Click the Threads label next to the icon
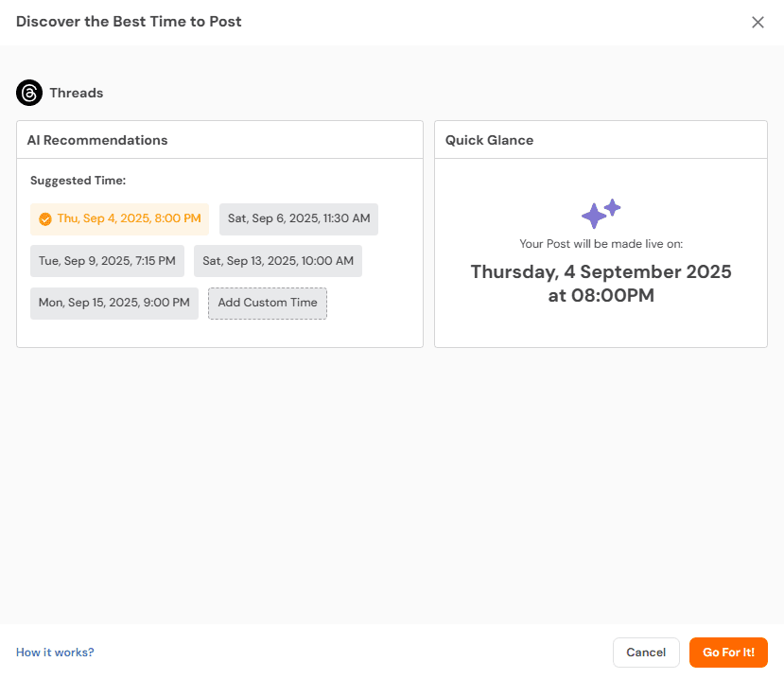 (x=78, y=93)
